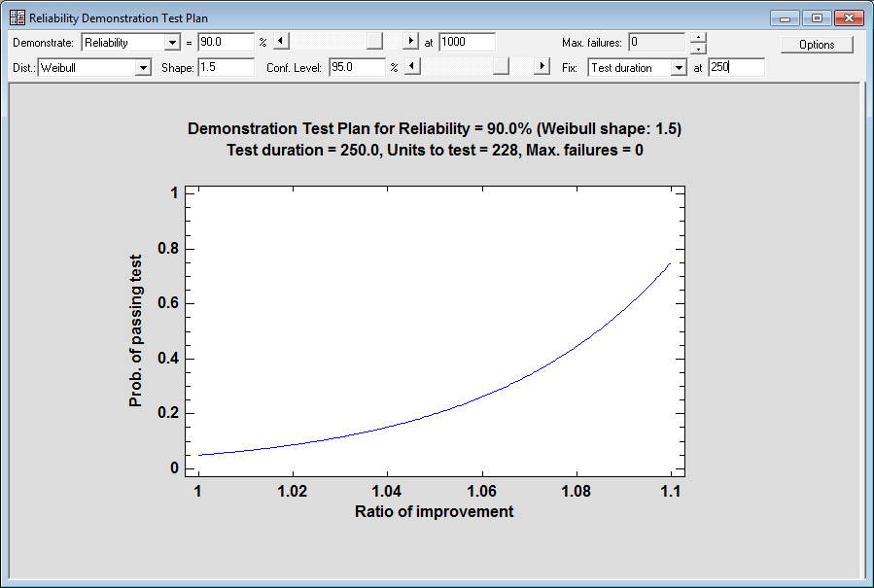Increase Max. failures with up spinner

(x=697, y=38)
